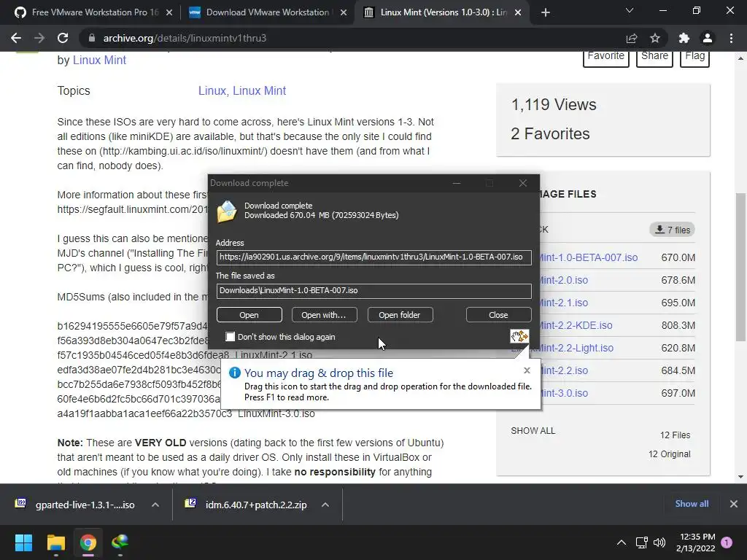Viewport: 747px width, 560px height.
Task: Download the Mint-2.2-KDE.iso link
Action: pos(576,325)
